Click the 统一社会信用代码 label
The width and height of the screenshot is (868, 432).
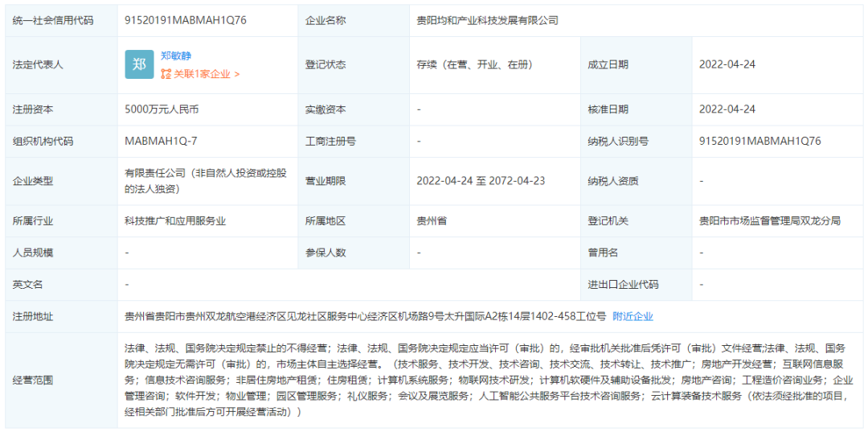click(x=53, y=20)
